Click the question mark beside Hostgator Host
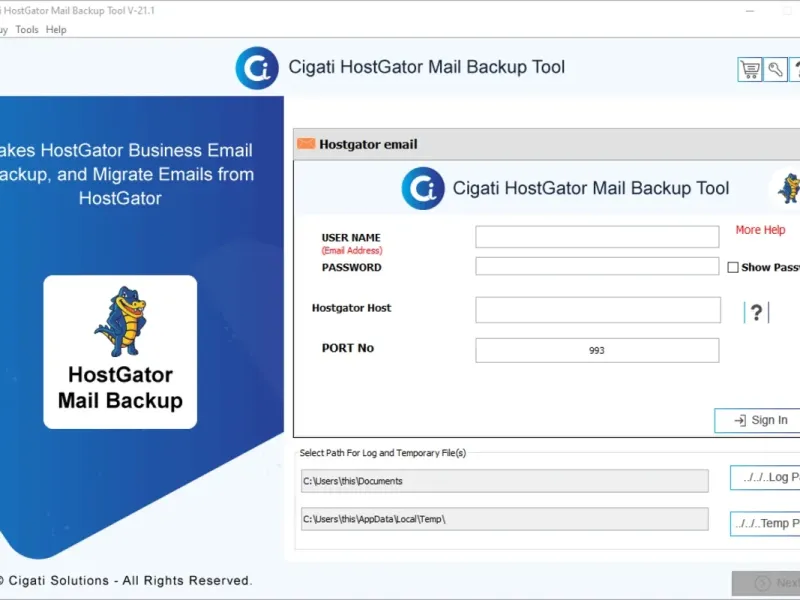 point(756,312)
